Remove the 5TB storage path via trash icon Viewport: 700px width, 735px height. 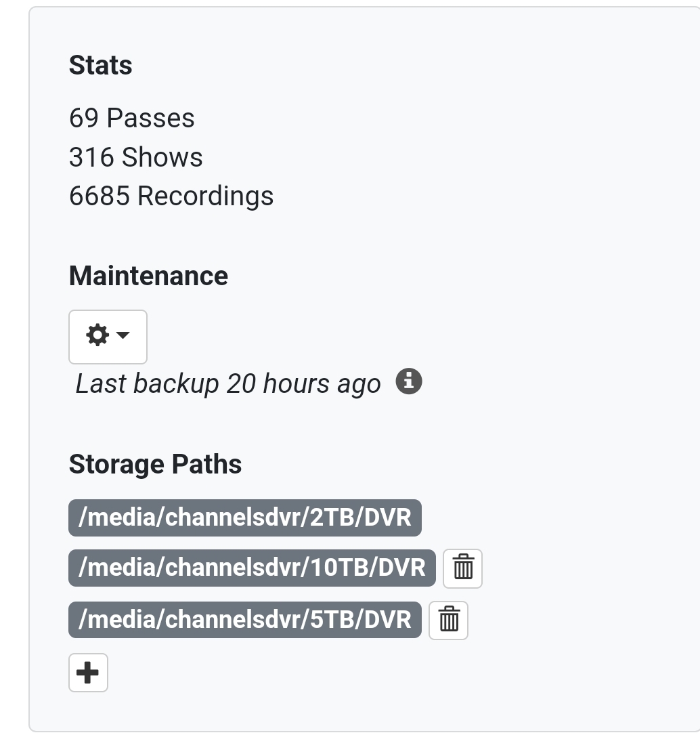pos(449,620)
